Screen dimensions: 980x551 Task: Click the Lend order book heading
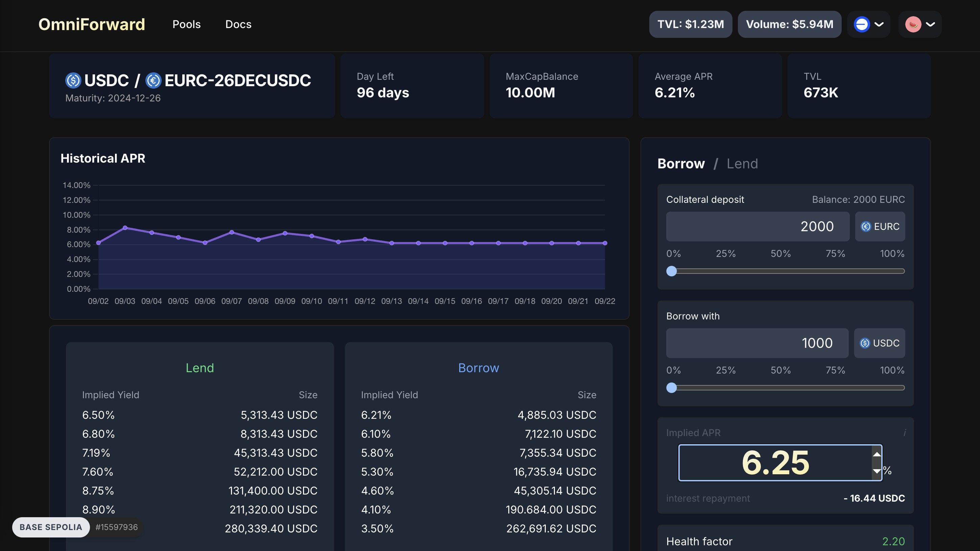pos(200,368)
